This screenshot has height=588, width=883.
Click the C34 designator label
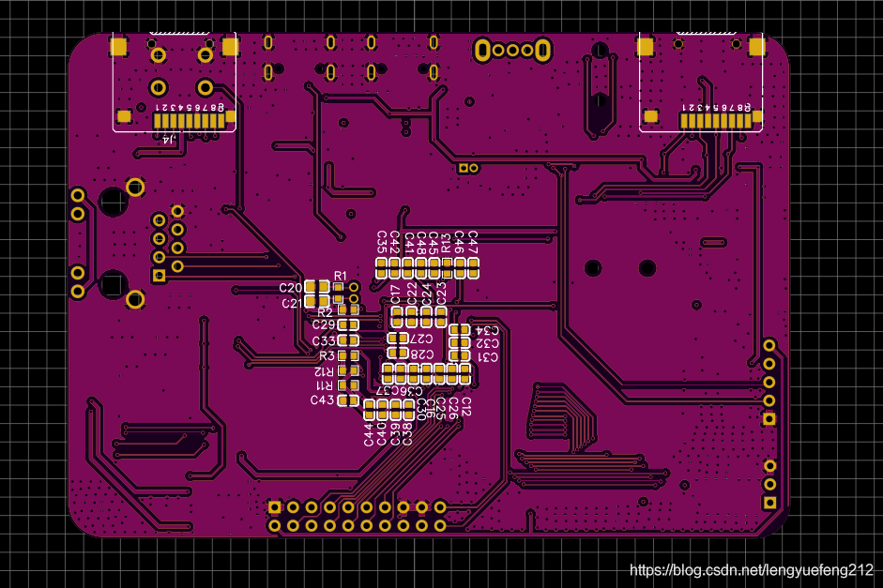point(488,330)
